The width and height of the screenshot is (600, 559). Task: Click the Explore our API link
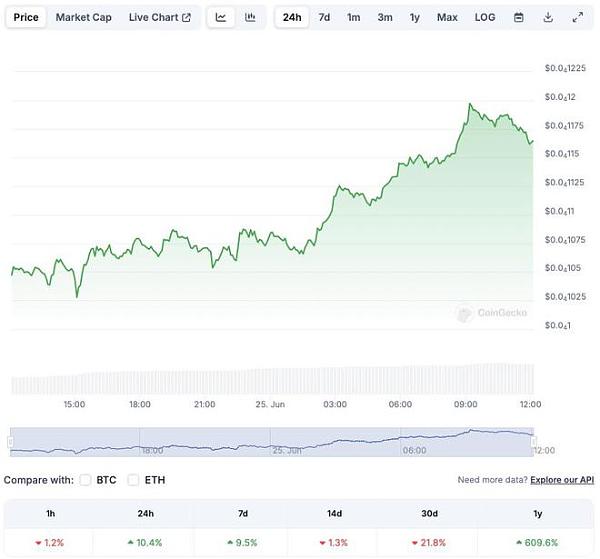562,480
